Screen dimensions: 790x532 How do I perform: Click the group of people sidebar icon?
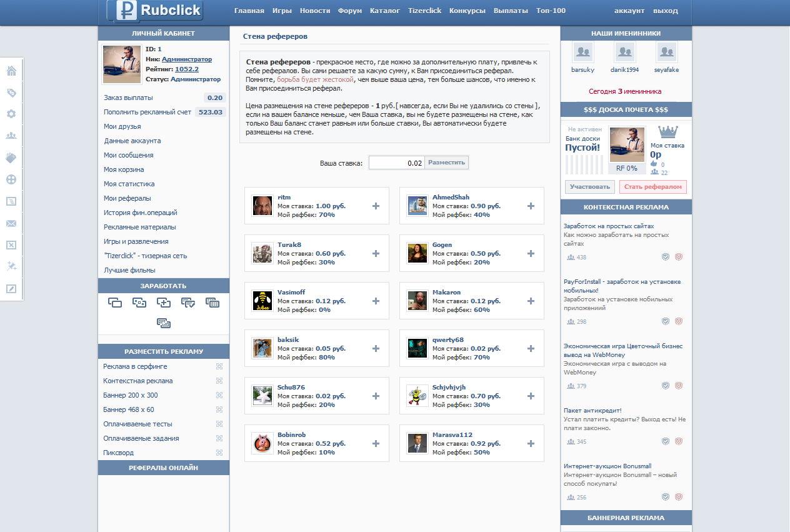[11, 136]
